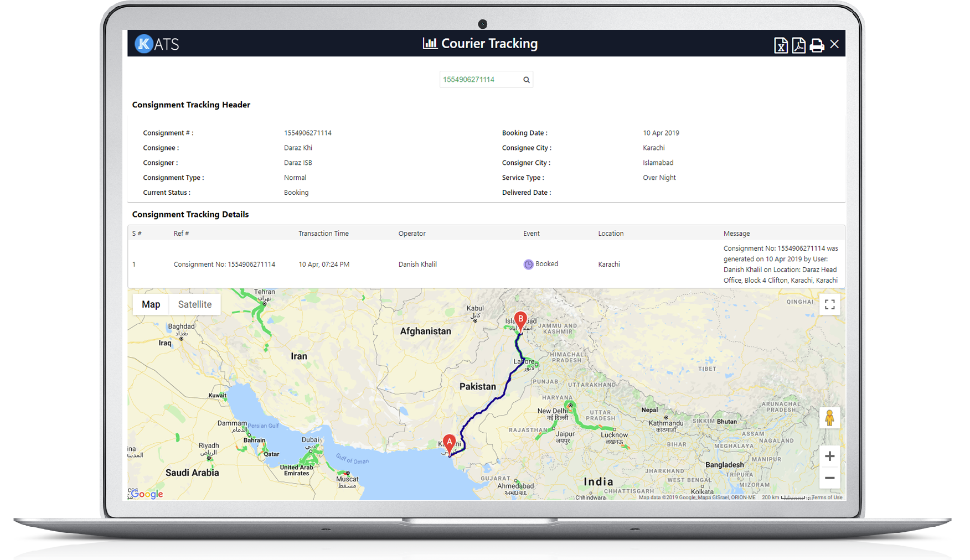Click the search magnifier icon

[x=527, y=80]
